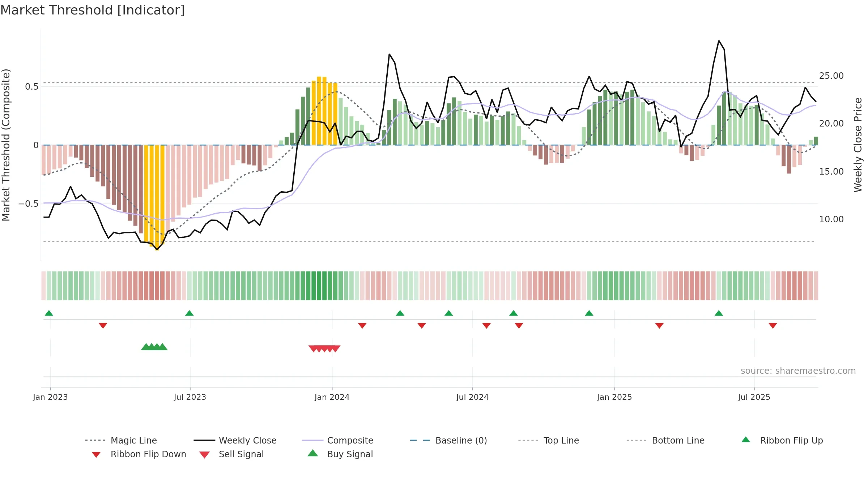Click the green Ribbon Flip Up legend triangle
This screenshot has width=868, height=488.
click(x=746, y=440)
